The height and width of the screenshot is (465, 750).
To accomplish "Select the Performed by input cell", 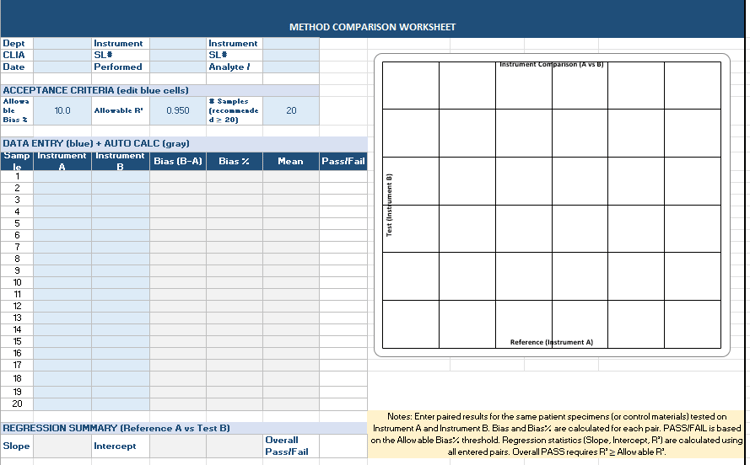I will point(178,67).
